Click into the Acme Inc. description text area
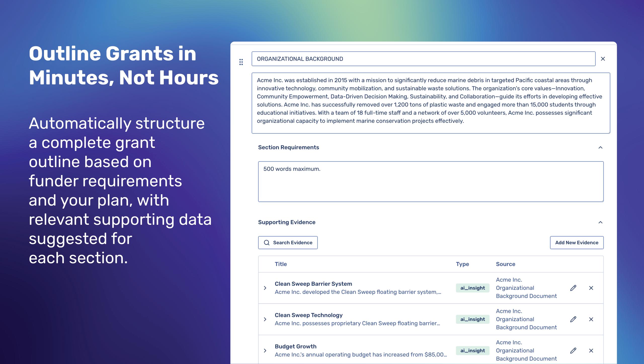644x364 pixels. pyautogui.click(x=430, y=103)
